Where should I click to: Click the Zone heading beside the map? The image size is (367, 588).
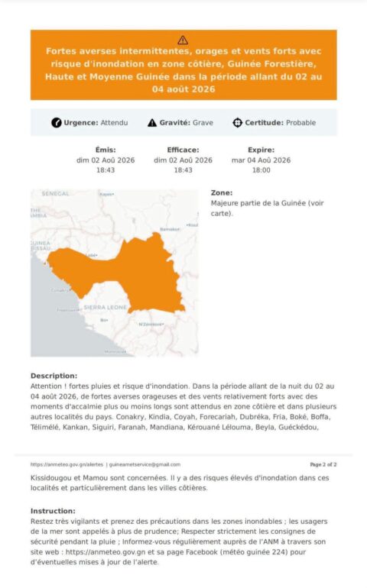point(222,192)
